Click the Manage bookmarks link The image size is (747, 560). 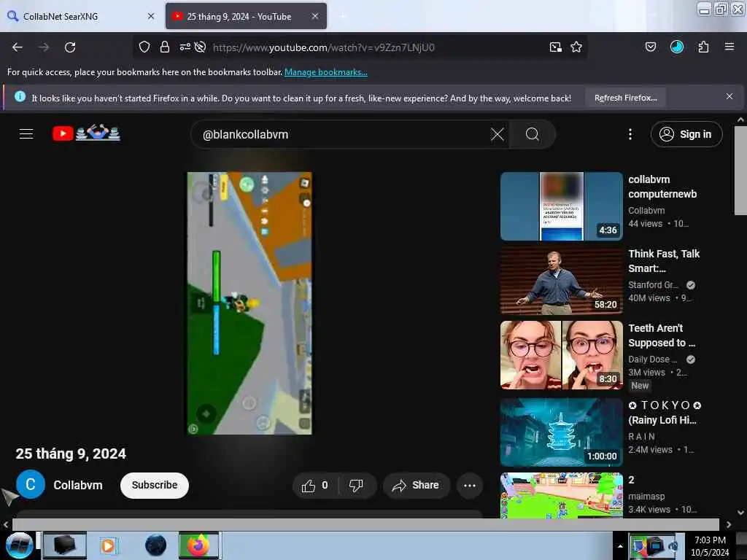coord(326,72)
